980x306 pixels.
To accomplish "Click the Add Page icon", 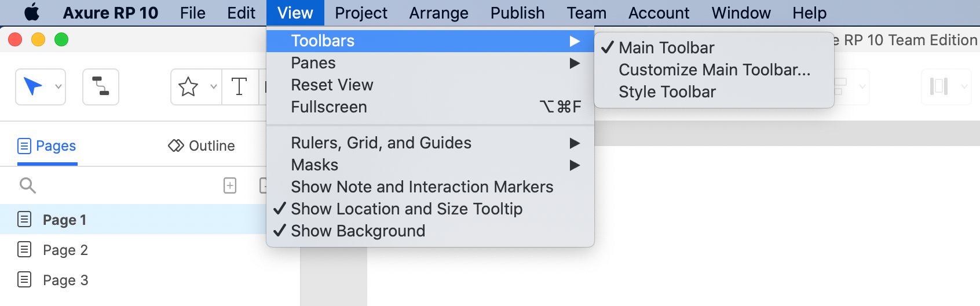I will pyautogui.click(x=230, y=185).
